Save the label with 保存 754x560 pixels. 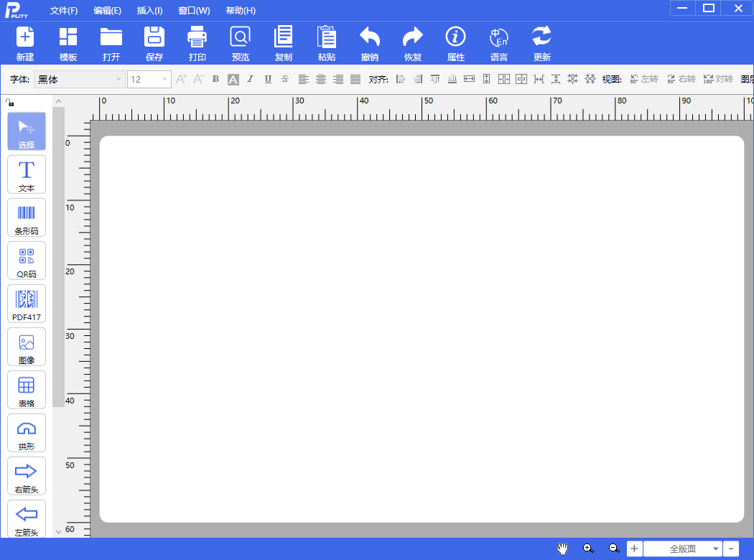[154, 43]
